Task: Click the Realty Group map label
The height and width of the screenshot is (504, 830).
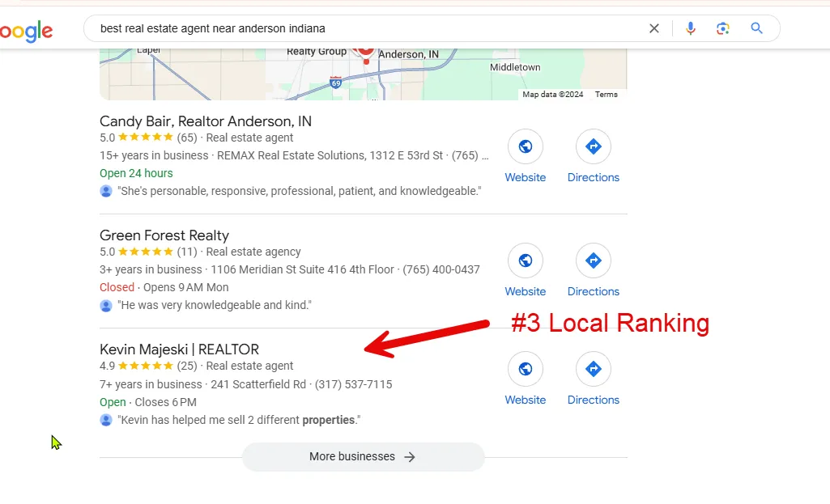Action: 317,51
